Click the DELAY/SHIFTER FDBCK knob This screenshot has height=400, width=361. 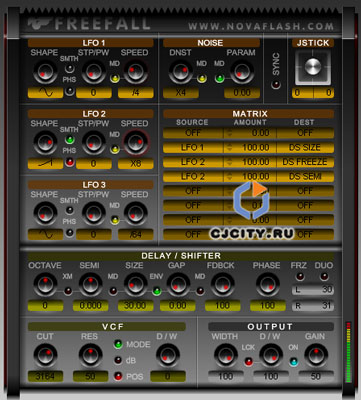click(222, 284)
